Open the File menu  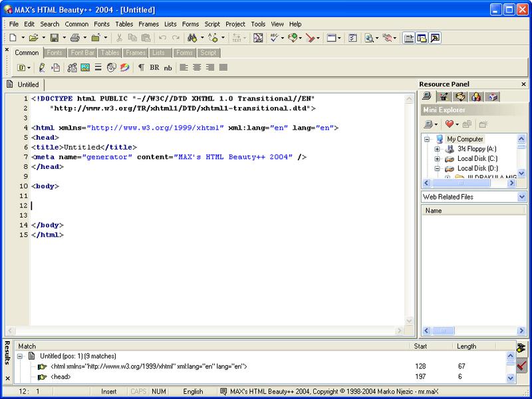[x=13, y=24]
